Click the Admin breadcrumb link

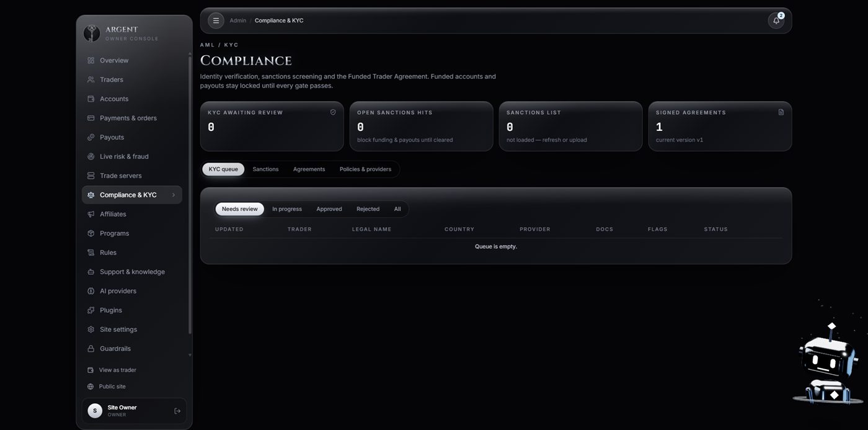click(237, 20)
